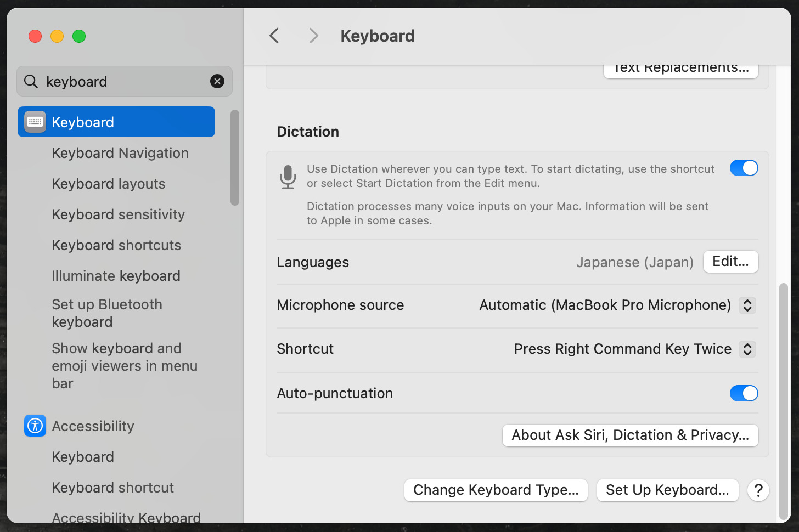Viewport: 799px width, 532px height.
Task: Disable the Auto-punctuation switch
Action: click(744, 393)
